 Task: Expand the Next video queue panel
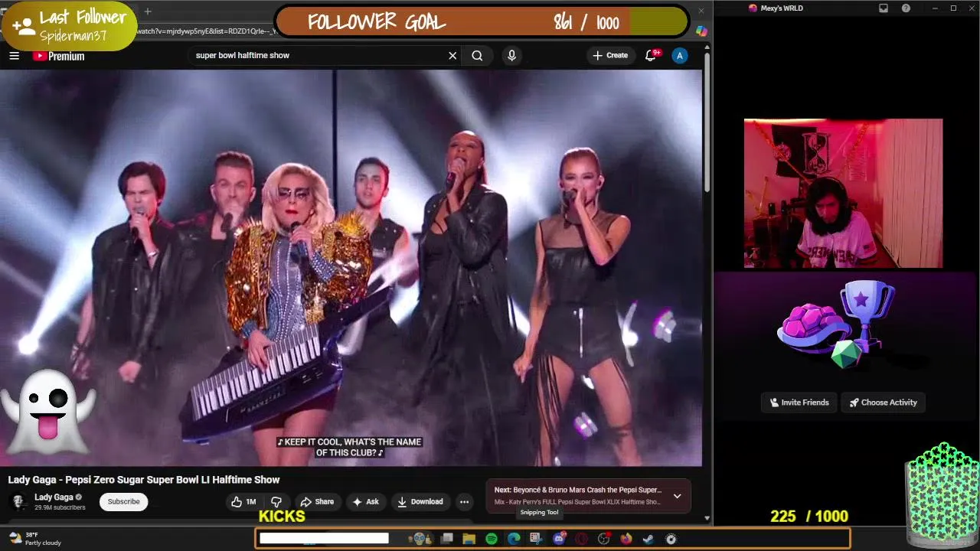point(677,496)
